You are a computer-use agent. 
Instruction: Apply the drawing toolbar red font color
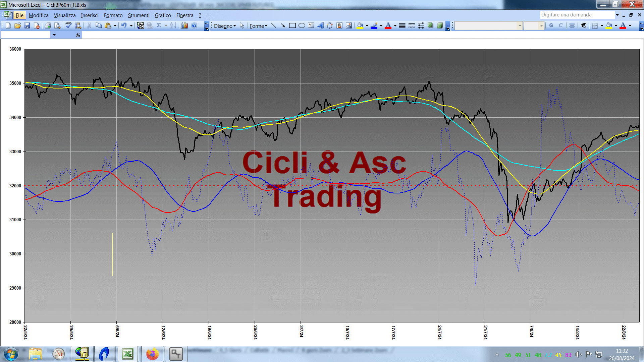(x=388, y=25)
